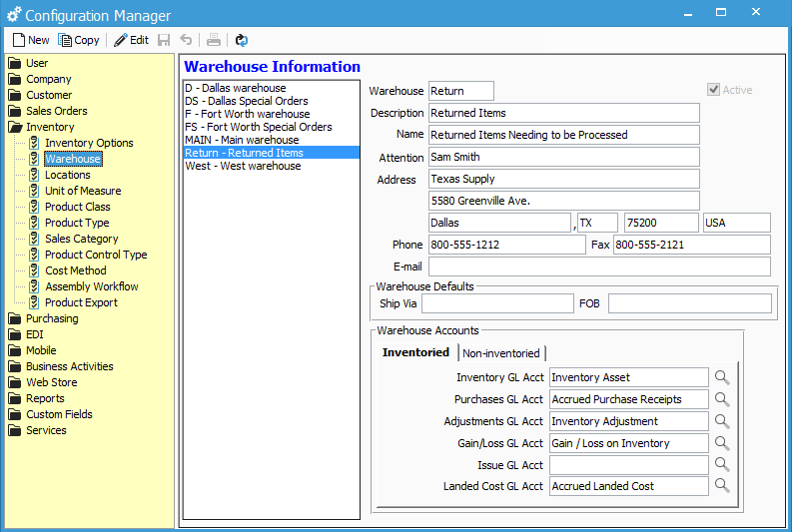Expand the Company folder
This screenshot has width=792, height=532.
[15, 79]
